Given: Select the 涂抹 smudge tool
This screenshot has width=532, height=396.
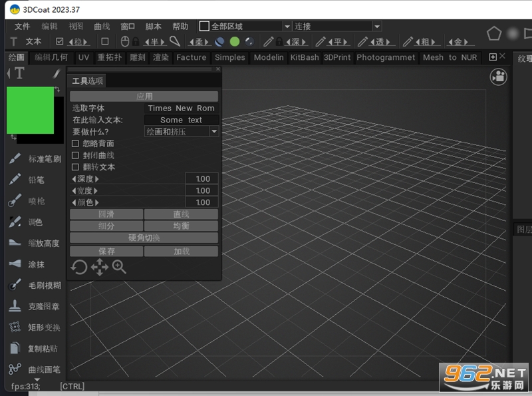Looking at the screenshot, I should coord(27,264).
